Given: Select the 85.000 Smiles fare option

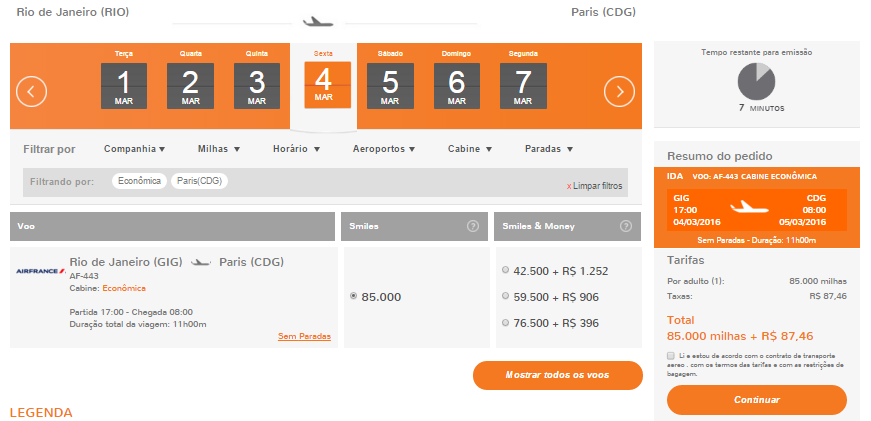Looking at the screenshot, I should [x=354, y=296].
